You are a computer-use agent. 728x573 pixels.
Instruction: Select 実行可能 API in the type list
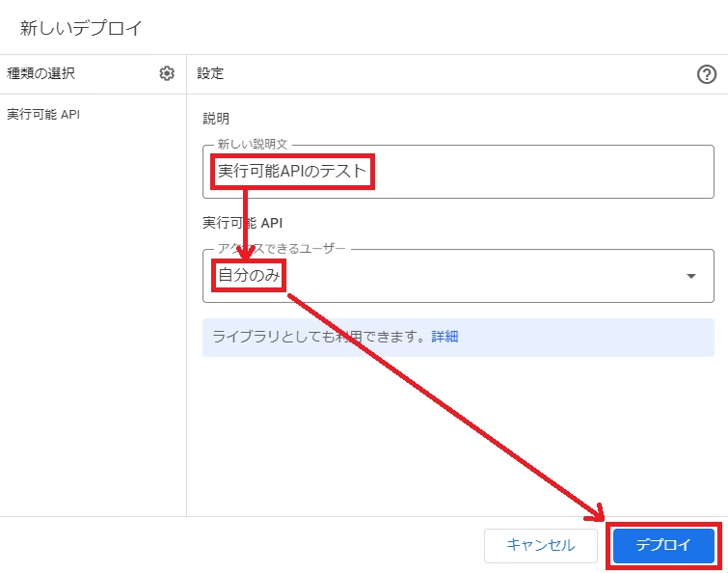[43, 114]
